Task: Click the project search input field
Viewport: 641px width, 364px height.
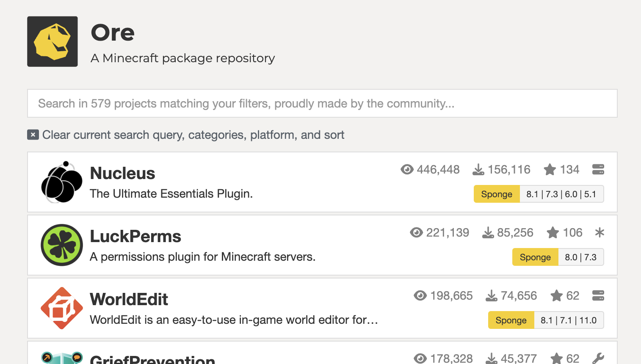Action: click(322, 103)
